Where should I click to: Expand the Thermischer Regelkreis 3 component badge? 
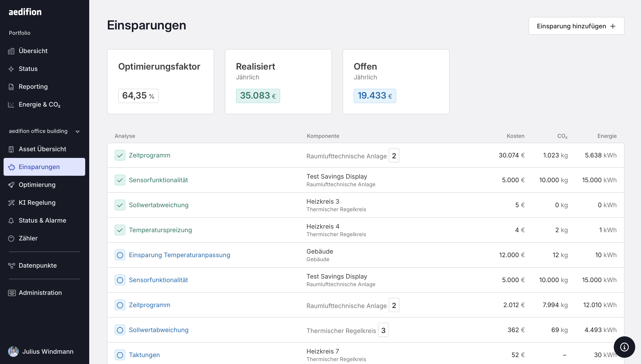(383, 330)
